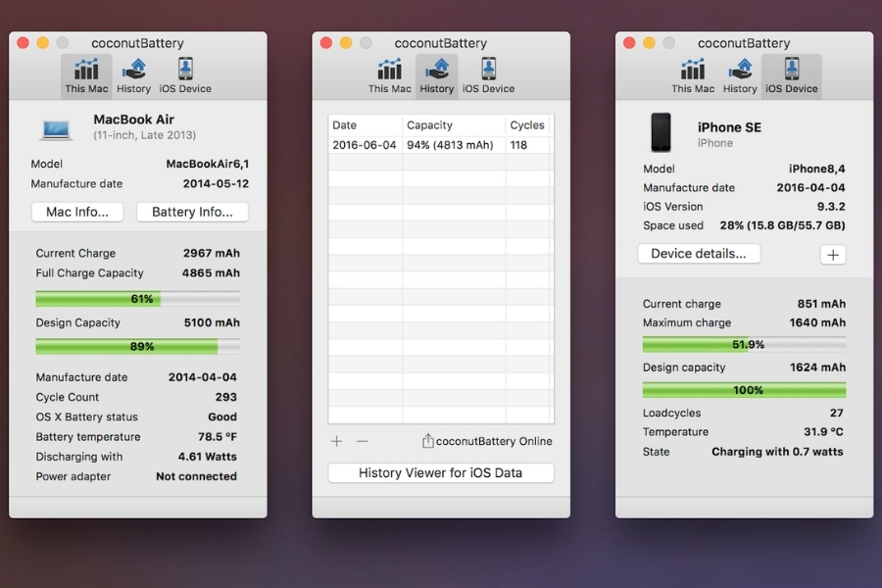Viewport: 882px width, 588px height.
Task: Open Battery Info details
Action: 192,212
